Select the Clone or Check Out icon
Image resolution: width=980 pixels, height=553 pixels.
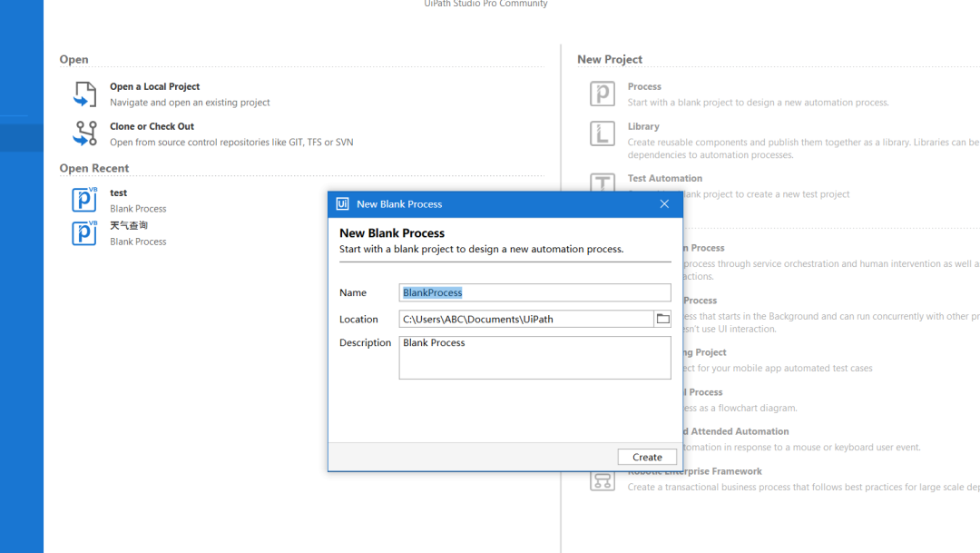point(85,133)
